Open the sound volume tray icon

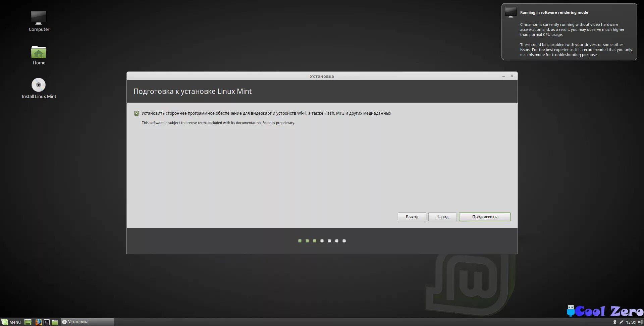(640, 322)
